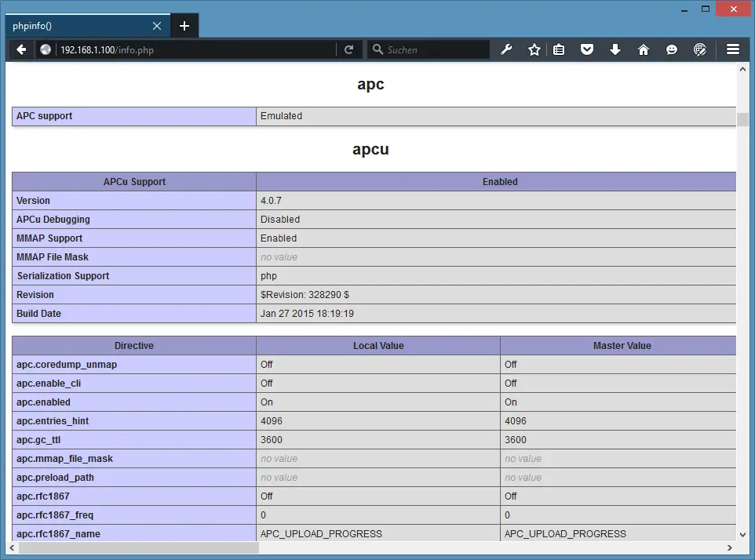Open a new tab with plus button
The height and width of the screenshot is (560, 755).
pyautogui.click(x=184, y=26)
